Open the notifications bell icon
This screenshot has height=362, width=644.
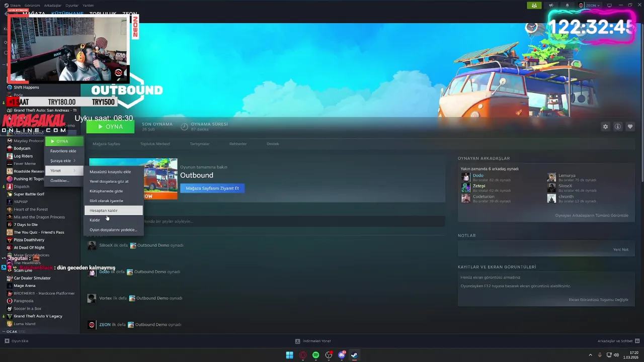click(568, 6)
